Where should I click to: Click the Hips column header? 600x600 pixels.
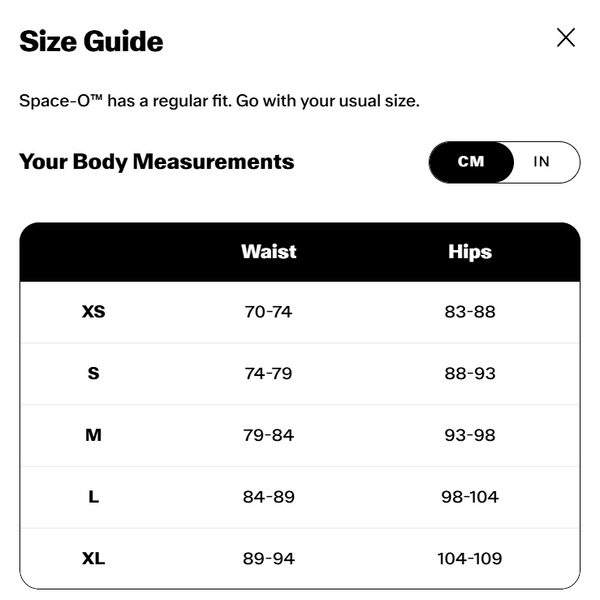470,252
